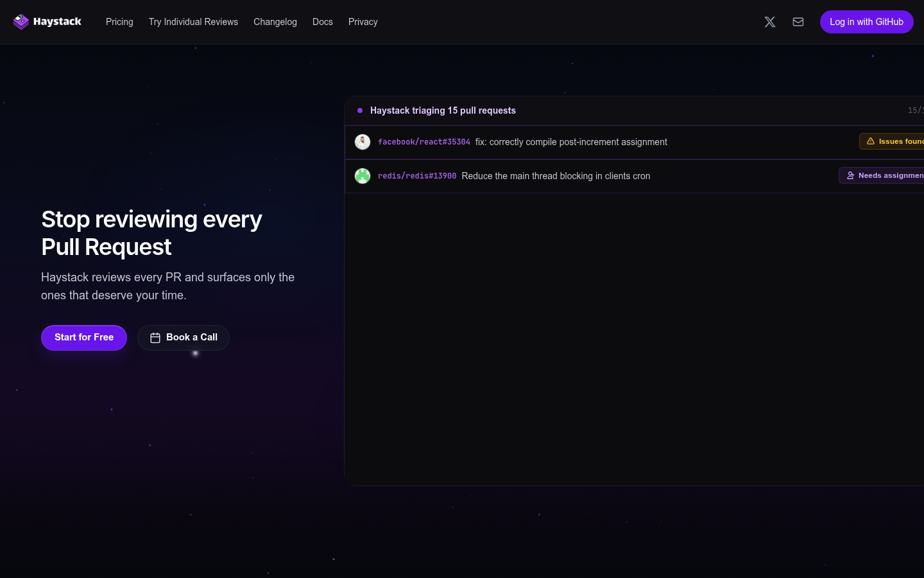Open the Privacy page
Screen dimensions: 924x578
[363, 22]
